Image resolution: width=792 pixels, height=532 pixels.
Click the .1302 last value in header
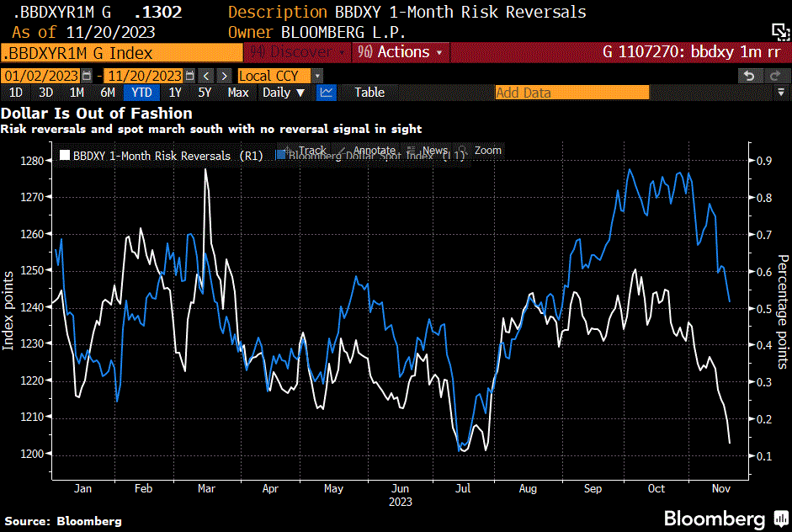click(x=158, y=12)
